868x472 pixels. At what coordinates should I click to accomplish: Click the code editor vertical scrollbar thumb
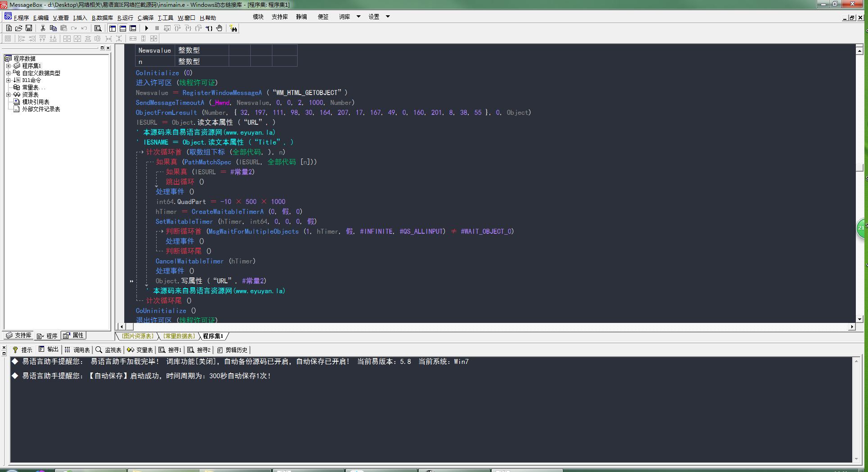[859, 168]
